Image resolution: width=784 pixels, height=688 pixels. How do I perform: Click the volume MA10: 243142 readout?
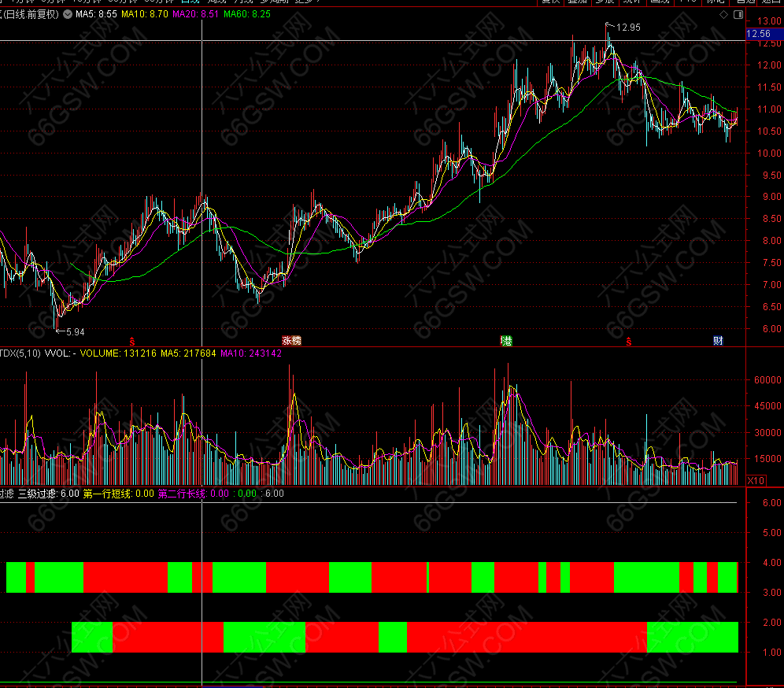[251, 353]
